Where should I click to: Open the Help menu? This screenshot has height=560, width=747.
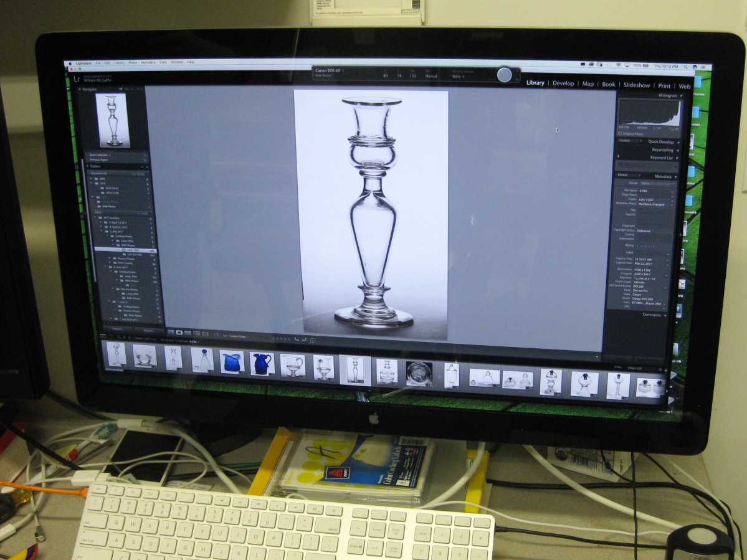coord(191,62)
